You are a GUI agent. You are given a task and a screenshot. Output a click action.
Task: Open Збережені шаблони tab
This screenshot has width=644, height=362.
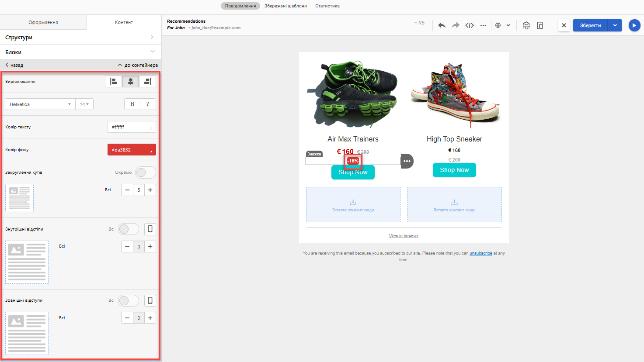click(x=285, y=6)
